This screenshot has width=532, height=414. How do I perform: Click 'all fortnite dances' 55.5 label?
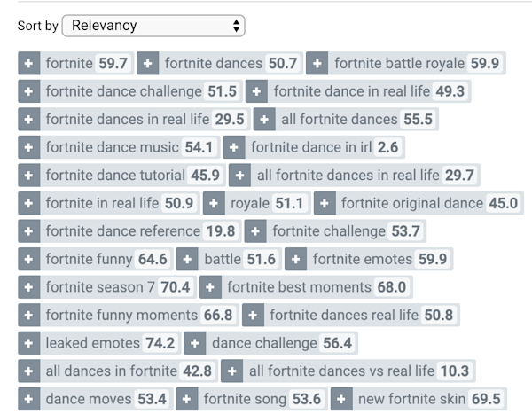340,119
